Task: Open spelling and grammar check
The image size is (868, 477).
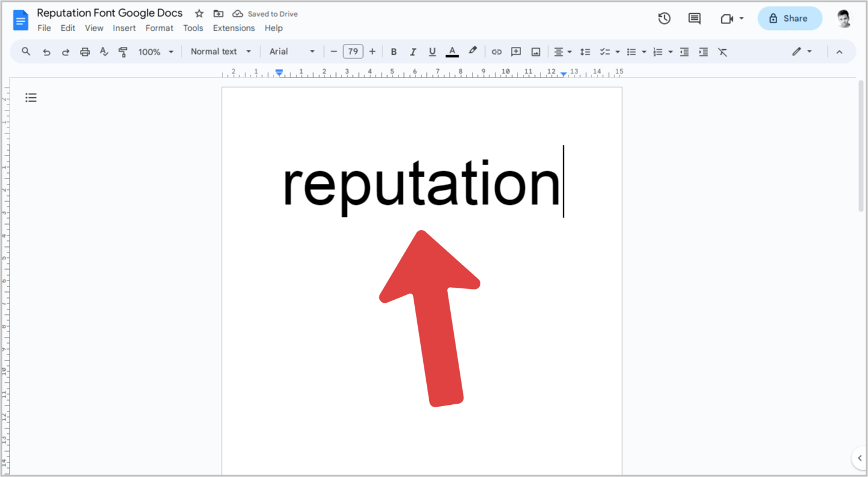Action: 103,52
